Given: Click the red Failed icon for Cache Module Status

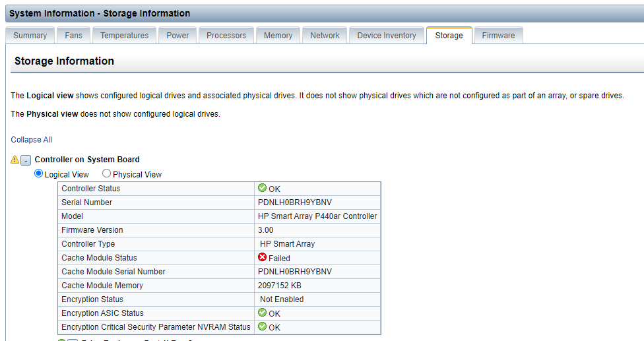Looking at the screenshot, I should click(x=262, y=258).
